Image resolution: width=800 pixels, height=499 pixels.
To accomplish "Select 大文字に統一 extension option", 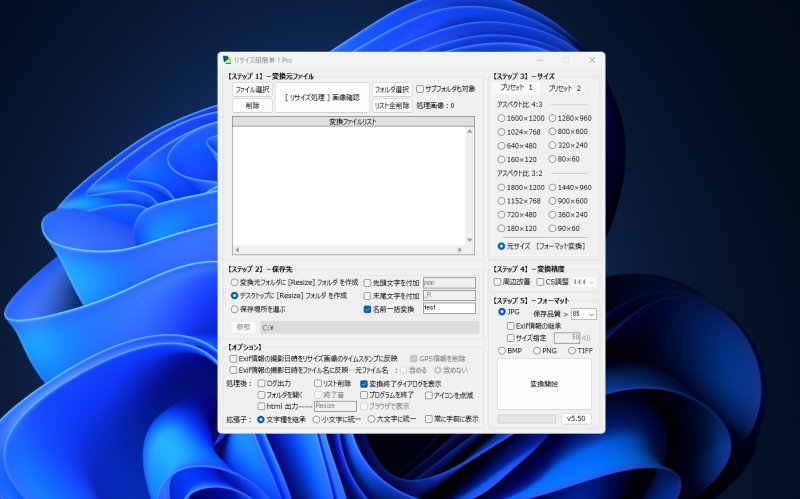I will point(392,419).
